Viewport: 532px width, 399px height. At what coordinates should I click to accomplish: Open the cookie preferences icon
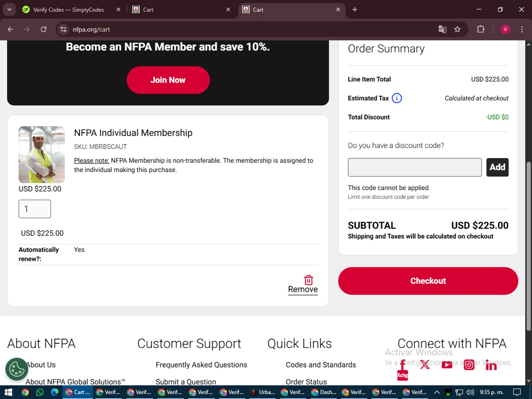point(17,369)
